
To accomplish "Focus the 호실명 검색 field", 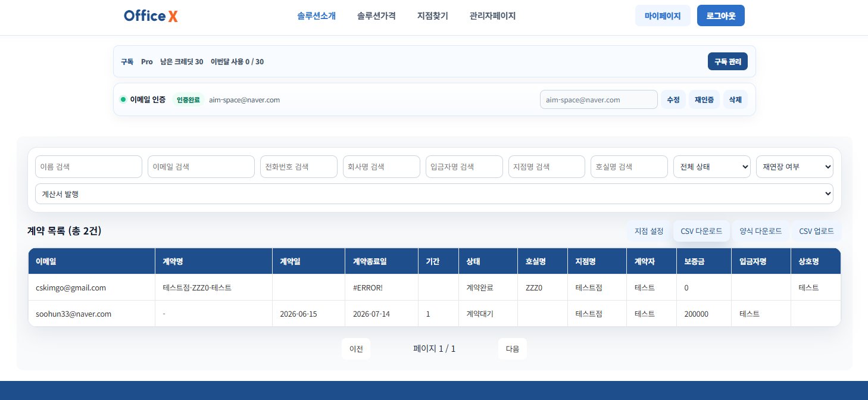I will 630,167.
